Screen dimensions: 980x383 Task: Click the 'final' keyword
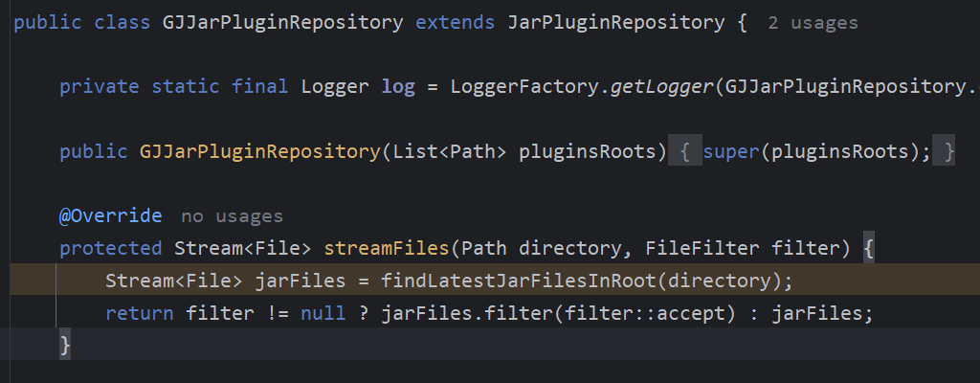click(260, 86)
